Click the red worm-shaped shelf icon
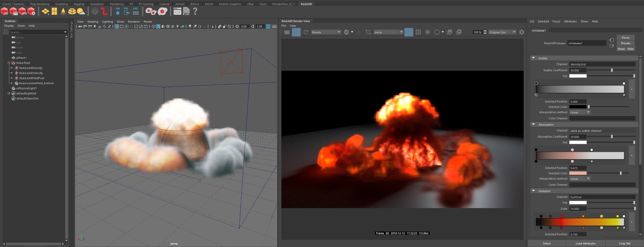The image size is (644, 247). (x=104, y=11)
